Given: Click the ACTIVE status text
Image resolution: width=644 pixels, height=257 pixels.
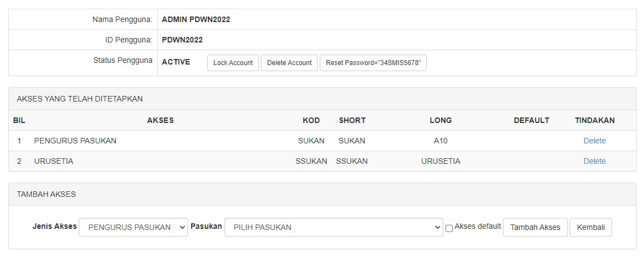Looking at the screenshot, I should (176, 62).
